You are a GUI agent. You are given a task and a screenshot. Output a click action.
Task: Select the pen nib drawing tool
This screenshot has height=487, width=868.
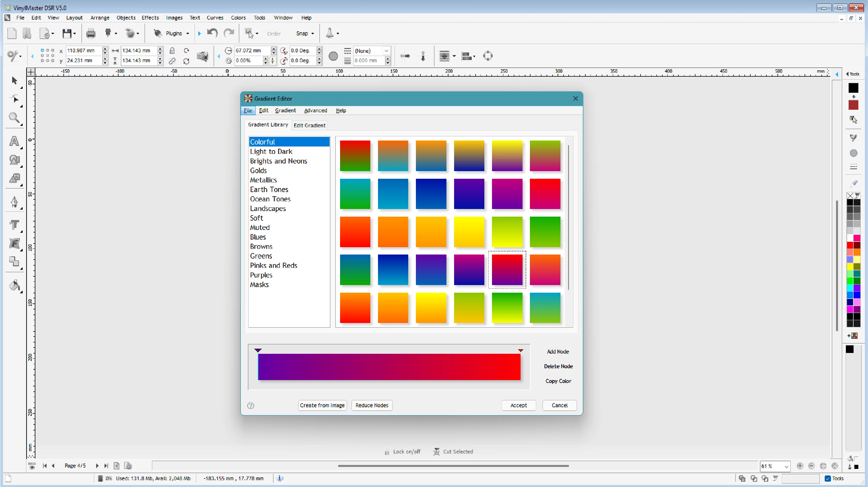[14, 202]
